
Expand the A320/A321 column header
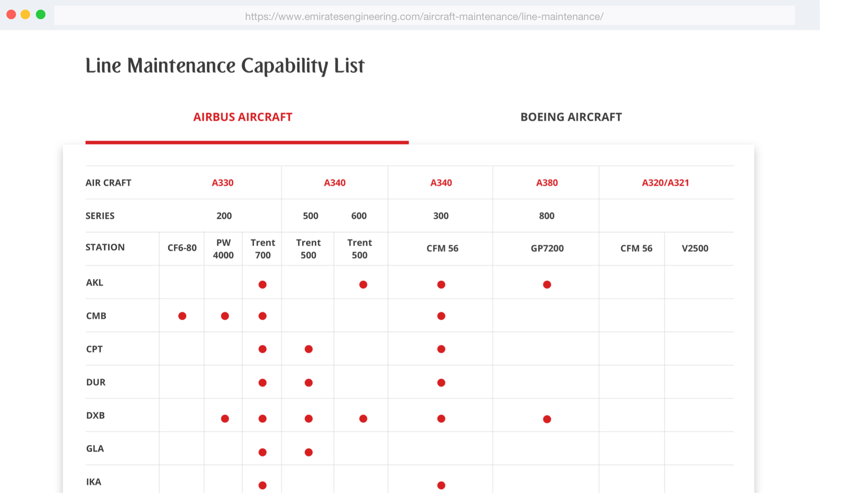coord(666,182)
